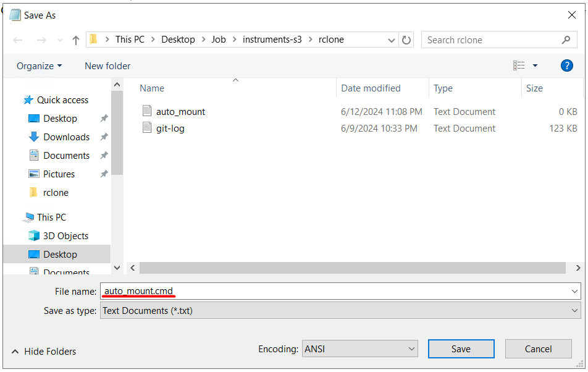The width and height of the screenshot is (588, 372).
Task: Click the Up one level arrow
Action: click(x=76, y=40)
